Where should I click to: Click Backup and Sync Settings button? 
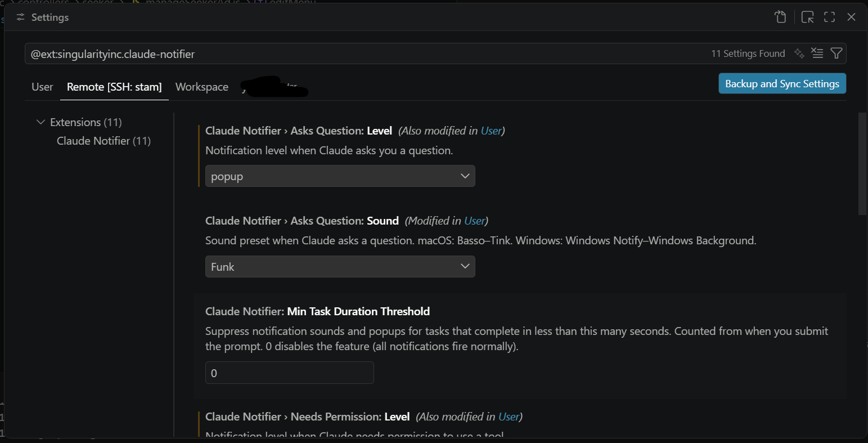pos(782,83)
